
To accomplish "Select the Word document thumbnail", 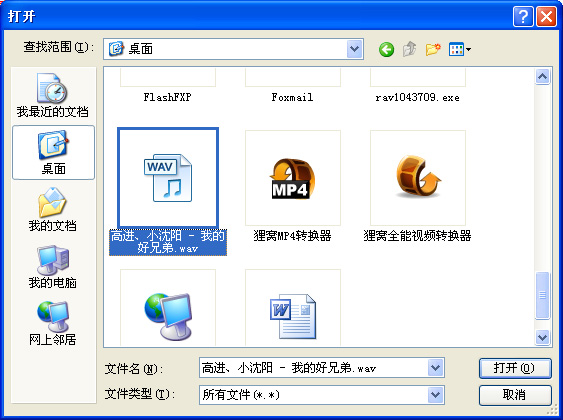I will (293, 308).
